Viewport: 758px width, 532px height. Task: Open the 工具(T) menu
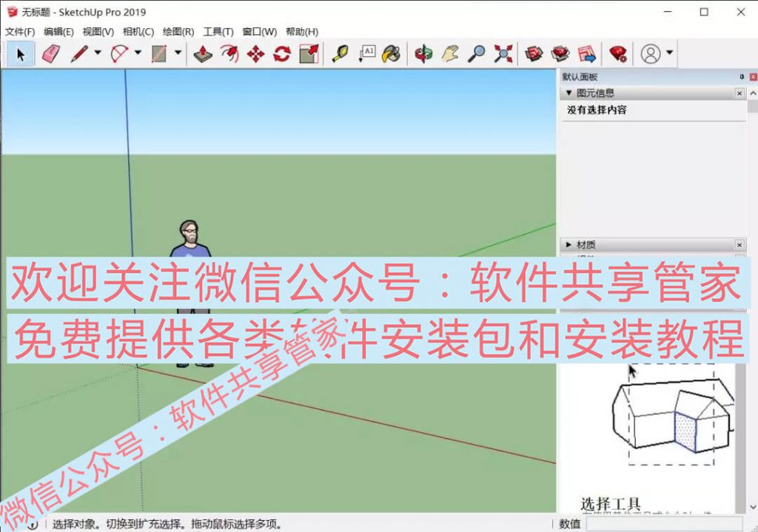click(x=218, y=32)
